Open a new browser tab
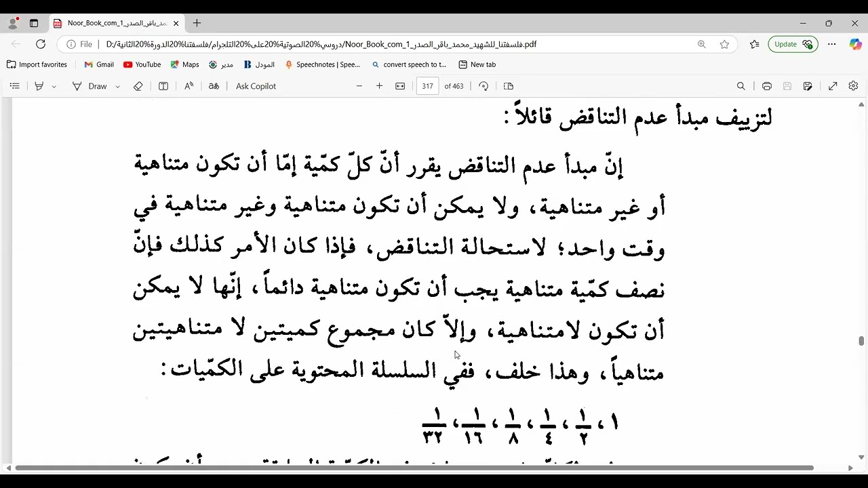This screenshot has width=868, height=488. pyautogui.click(x=197, y=23)
